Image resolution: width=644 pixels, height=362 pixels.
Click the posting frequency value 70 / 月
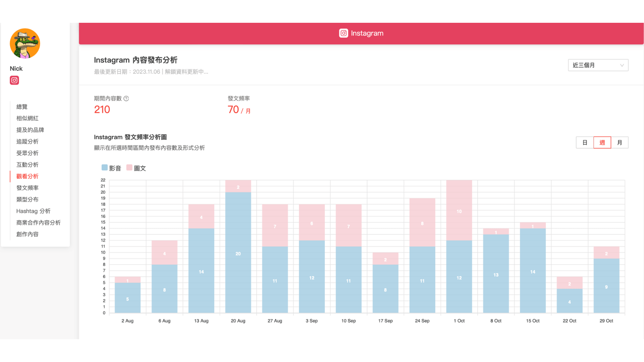click(239, 110)
